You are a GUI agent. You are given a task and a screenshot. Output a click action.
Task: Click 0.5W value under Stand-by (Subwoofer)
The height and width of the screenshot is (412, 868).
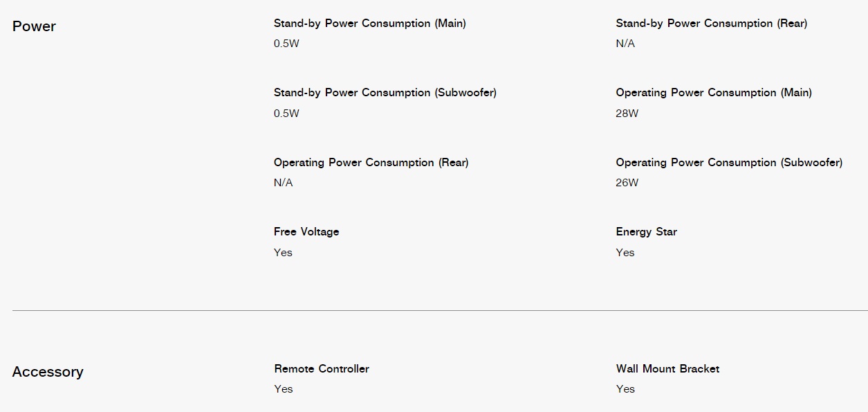(x=286, y=114)
